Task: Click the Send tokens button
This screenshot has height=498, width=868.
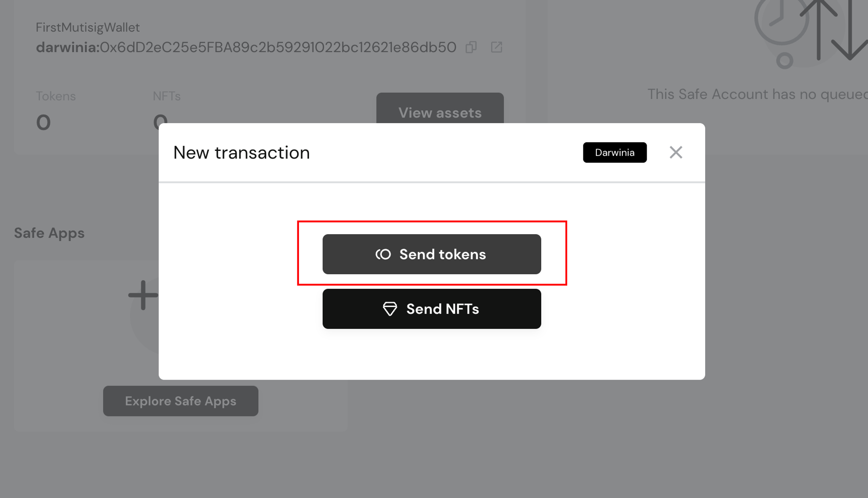Action: click(x=431, y=254)
